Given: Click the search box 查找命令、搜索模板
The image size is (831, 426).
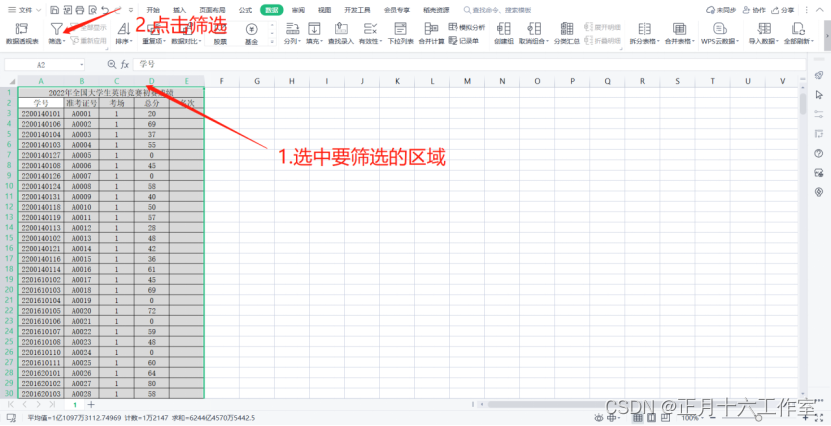Looking at the screenshot, I should (497, 10).
